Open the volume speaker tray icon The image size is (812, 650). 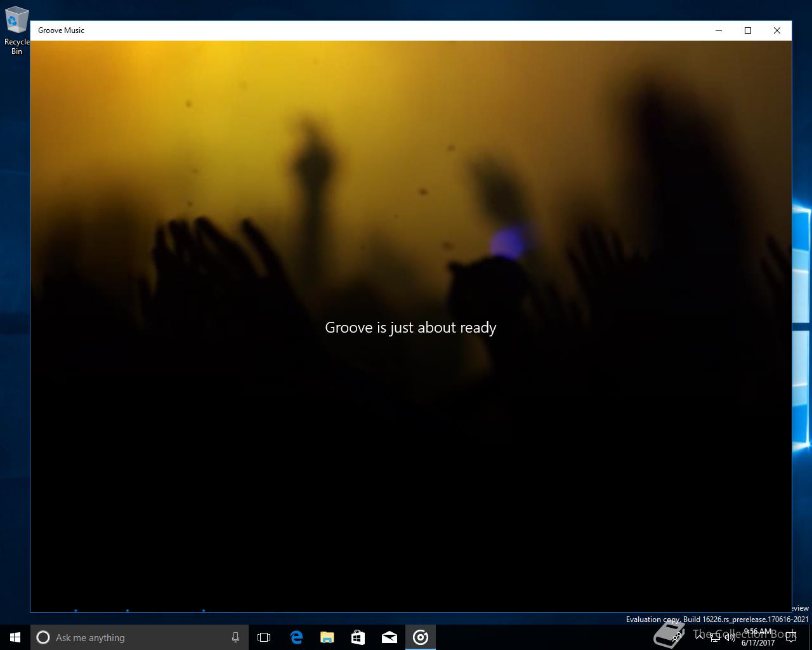pos(730,637)
